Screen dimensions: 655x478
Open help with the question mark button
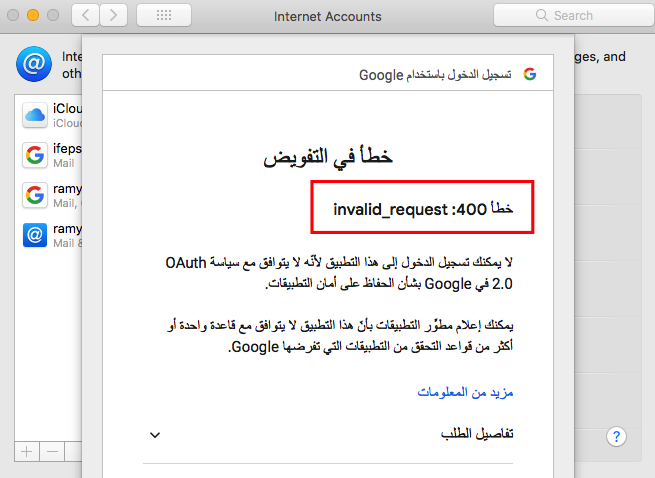coord(616,437)
